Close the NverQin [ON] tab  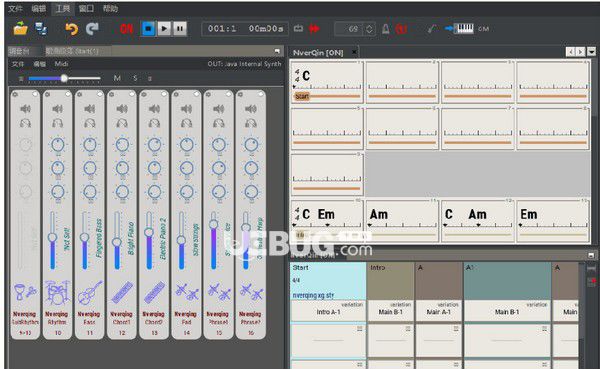354,52
